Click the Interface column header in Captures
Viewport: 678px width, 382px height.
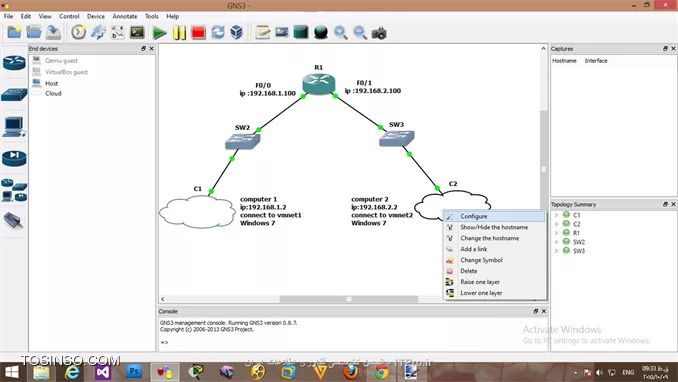596,61
